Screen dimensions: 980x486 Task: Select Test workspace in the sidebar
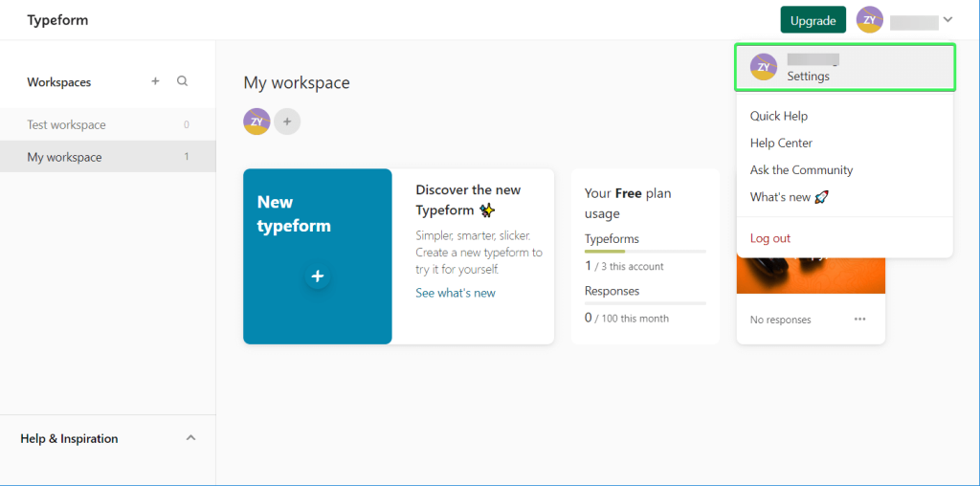pyautogui.click(x=67, y=124)
